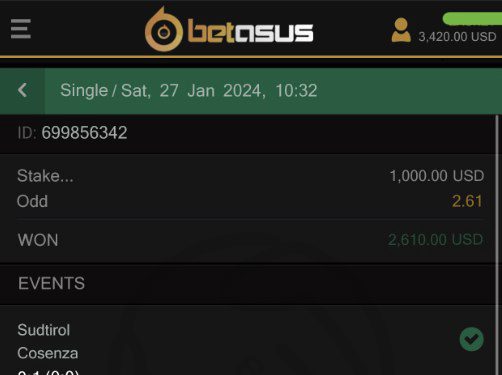Click the green bar above balance
The height and width of the screenshot is (375, 502).
472,18
